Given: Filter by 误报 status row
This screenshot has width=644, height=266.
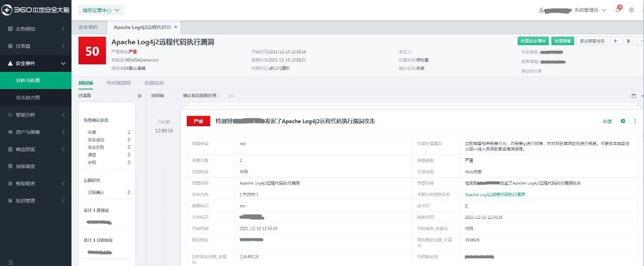Looking at the screenshot, I should pos(109,155).
